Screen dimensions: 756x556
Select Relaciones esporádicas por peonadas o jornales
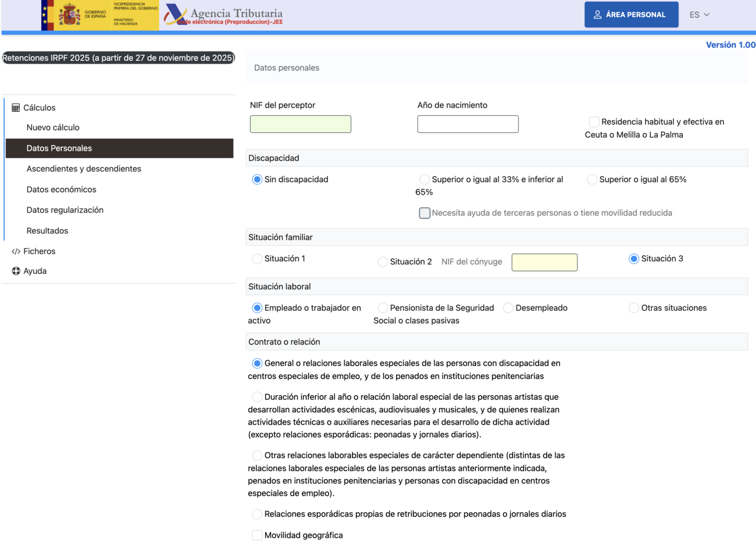(x=257, y=514)
